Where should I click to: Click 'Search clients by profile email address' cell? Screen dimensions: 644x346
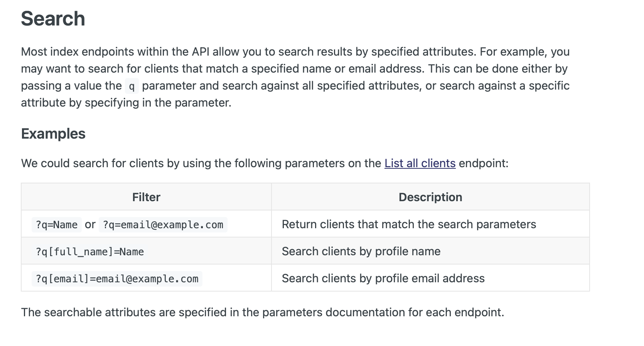pyautogui.click(x=383, y=278)
